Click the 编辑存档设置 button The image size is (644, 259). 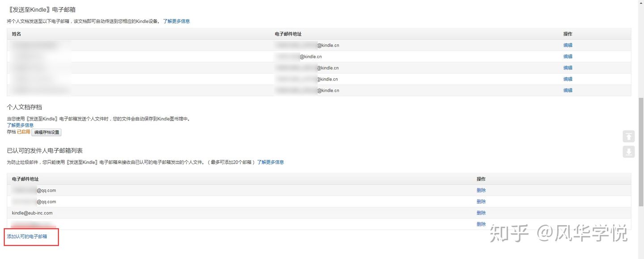coord(47,132)
